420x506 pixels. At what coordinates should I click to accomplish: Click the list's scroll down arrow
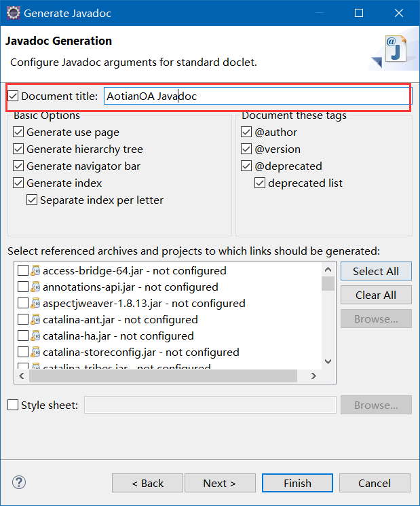pos(328,361)
